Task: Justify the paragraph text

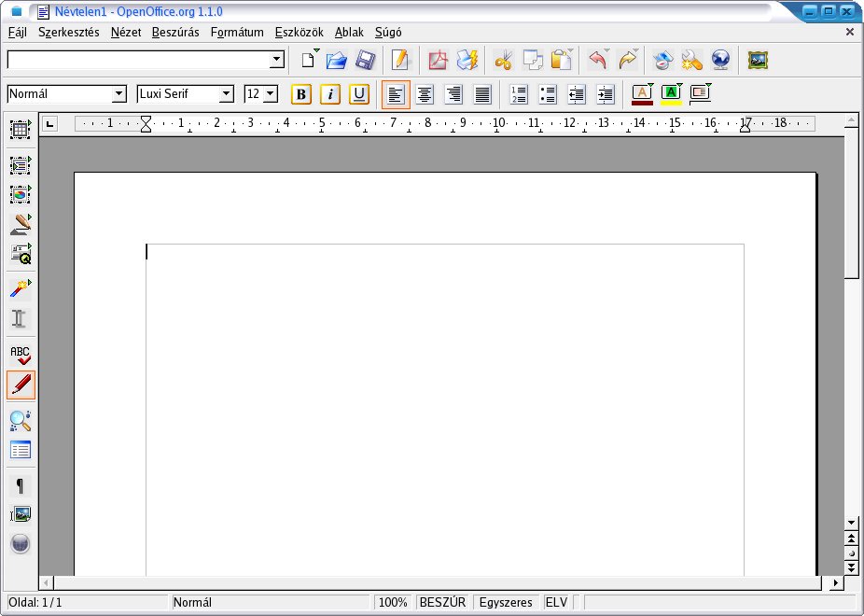Action: (482, 94)
